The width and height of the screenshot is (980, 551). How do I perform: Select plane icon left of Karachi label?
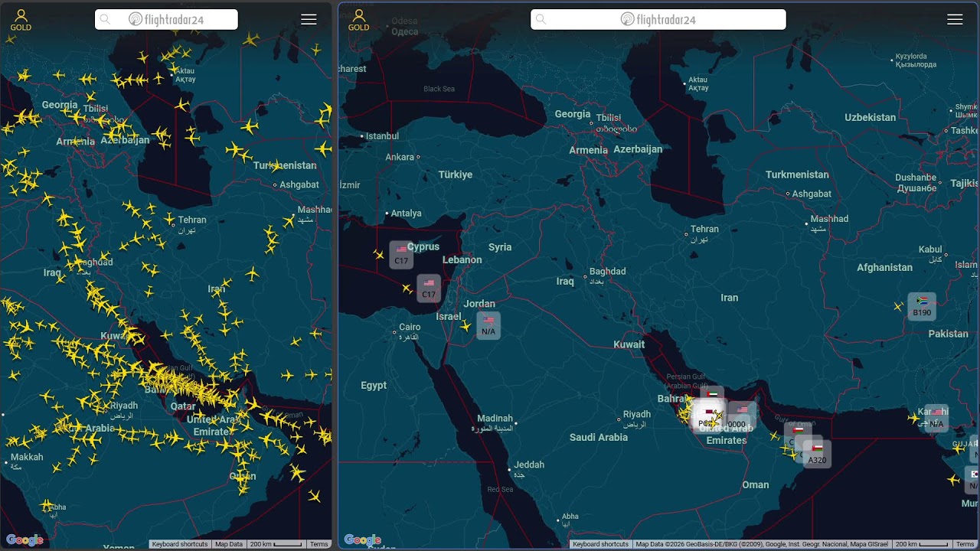pyautogui.click(x=913, y=418)
